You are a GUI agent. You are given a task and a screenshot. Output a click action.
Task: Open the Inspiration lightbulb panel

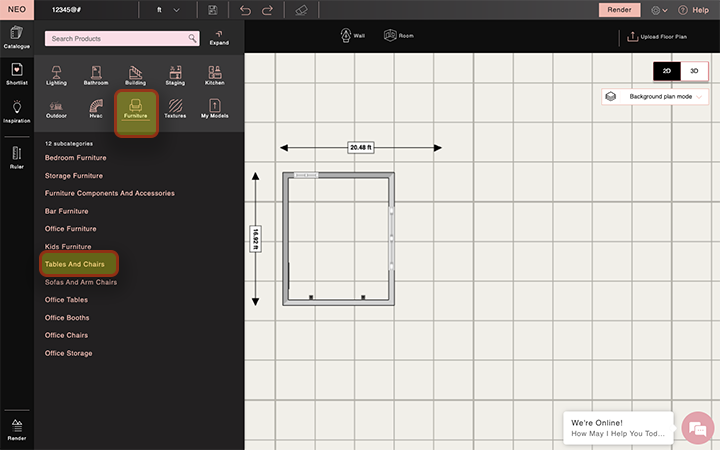pyautogui.click(x=17, y=110)
